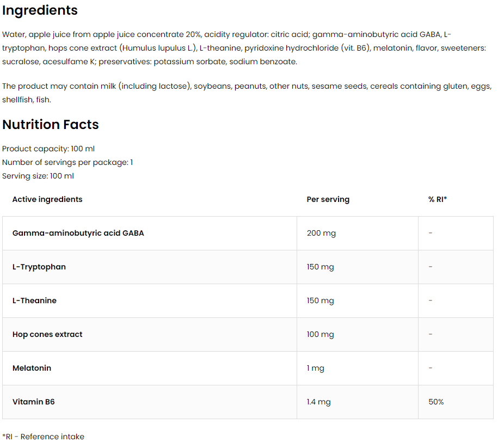Click the Ingredients heading

pyautogui.click(x=40, y=10)
